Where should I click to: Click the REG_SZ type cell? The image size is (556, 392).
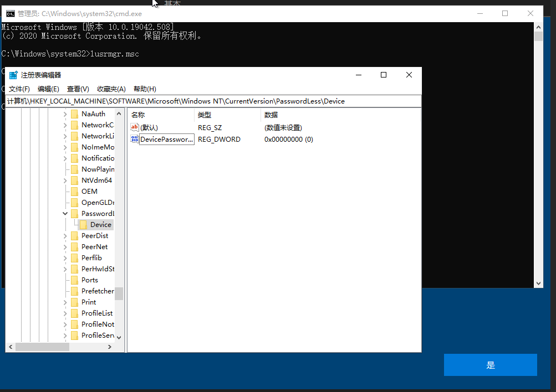[x=210, y=128]
